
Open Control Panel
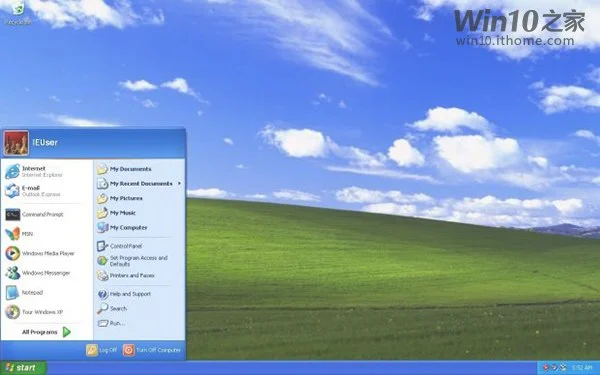click(x=139, y=246)
